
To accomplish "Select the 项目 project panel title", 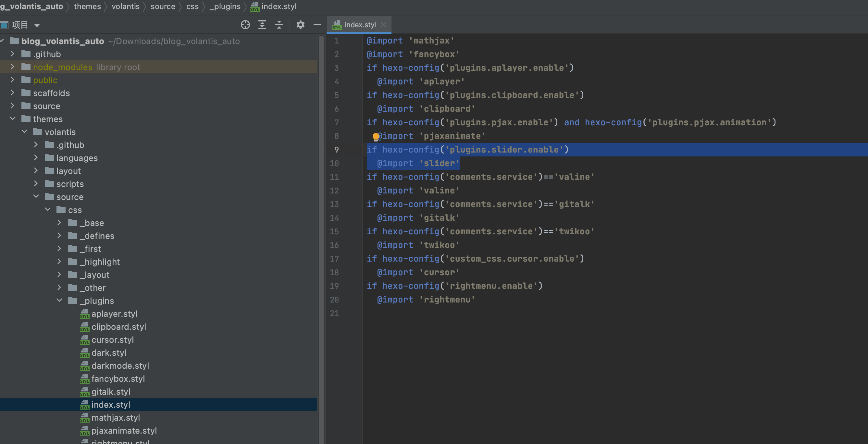I will tap(20, 25).
